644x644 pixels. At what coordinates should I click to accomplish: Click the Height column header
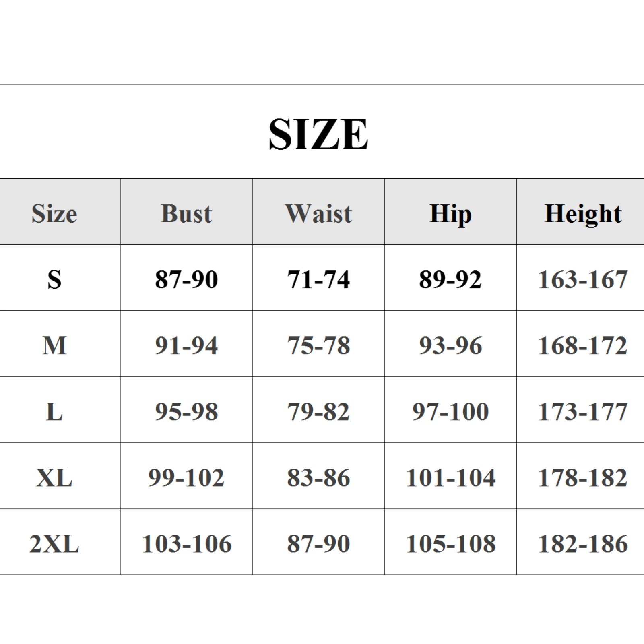click(583, 213)
